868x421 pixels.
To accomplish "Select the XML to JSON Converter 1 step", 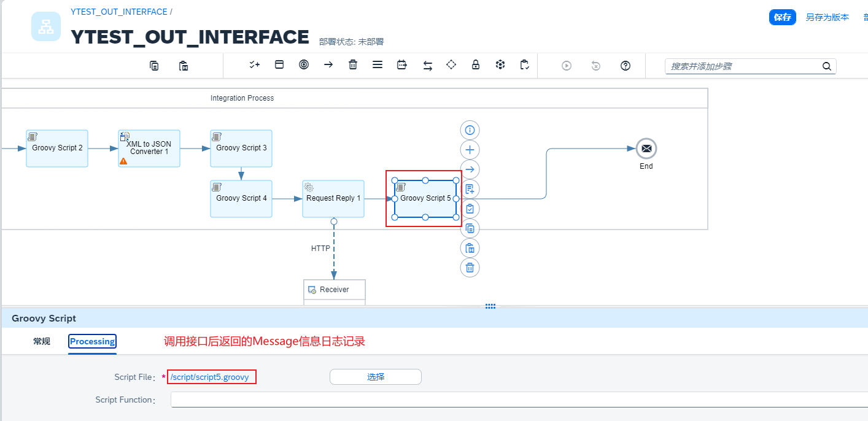I will 149,148.
